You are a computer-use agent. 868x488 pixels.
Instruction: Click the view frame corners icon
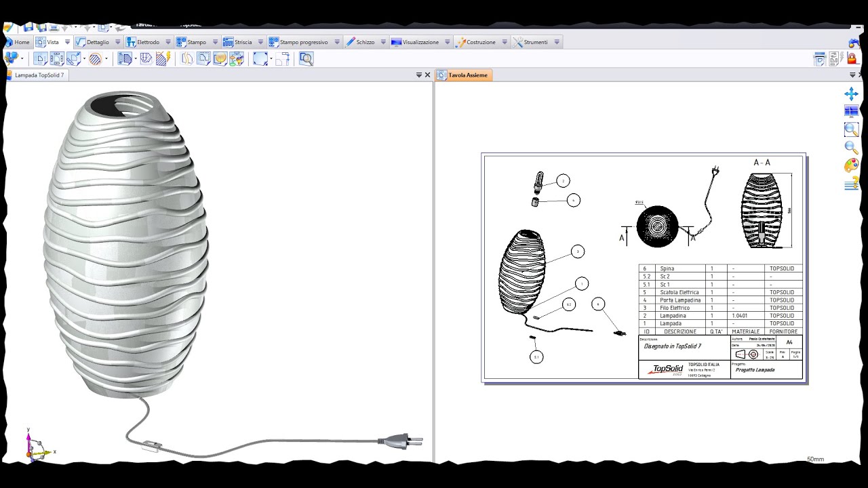coord(260,59)
